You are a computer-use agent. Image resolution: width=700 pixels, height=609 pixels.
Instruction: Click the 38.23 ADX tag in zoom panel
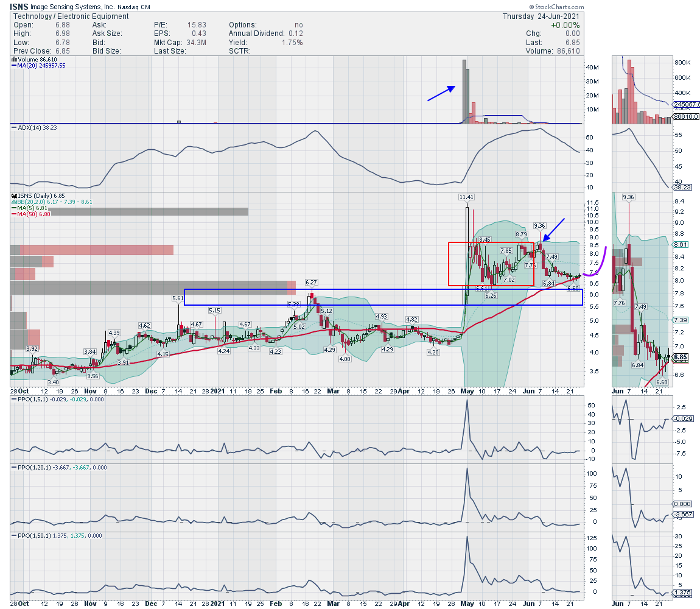683,187
